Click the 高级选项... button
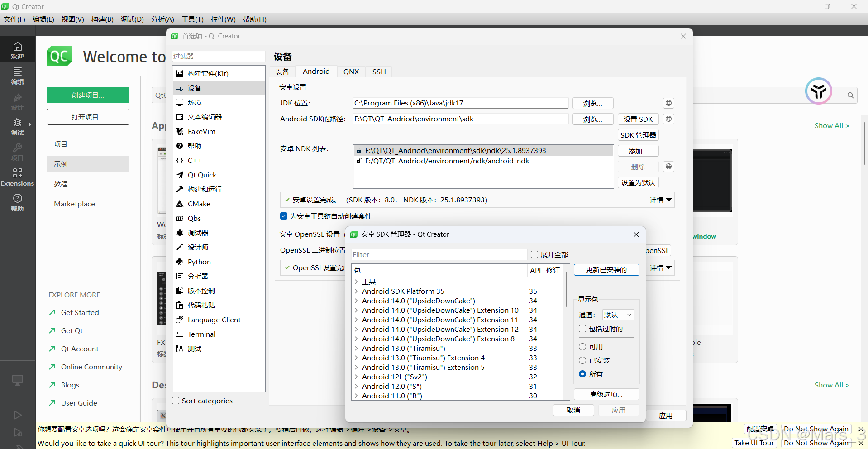This screenshot has width=868, height=449. pyautogui.click(x=606, y=394)
